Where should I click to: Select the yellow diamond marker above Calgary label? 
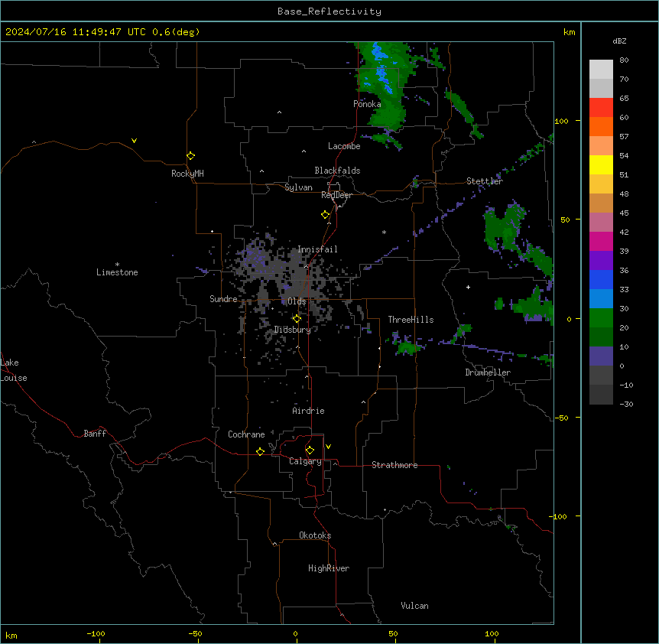click(310, 450)
